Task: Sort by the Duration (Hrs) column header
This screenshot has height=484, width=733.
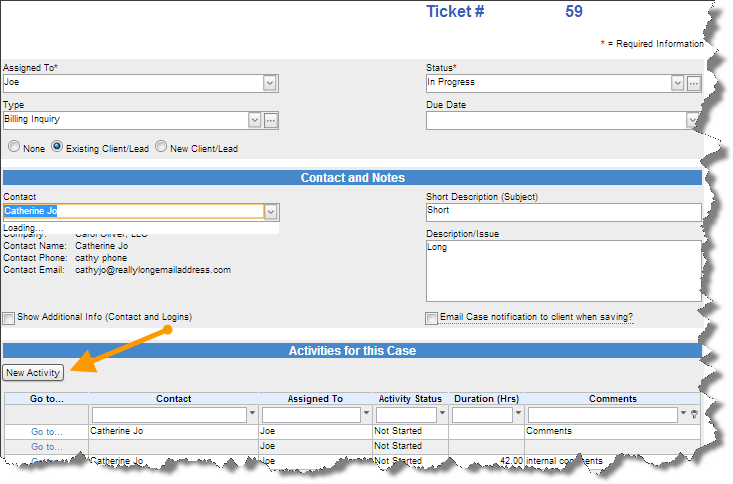Action: (x=487, y=399)
